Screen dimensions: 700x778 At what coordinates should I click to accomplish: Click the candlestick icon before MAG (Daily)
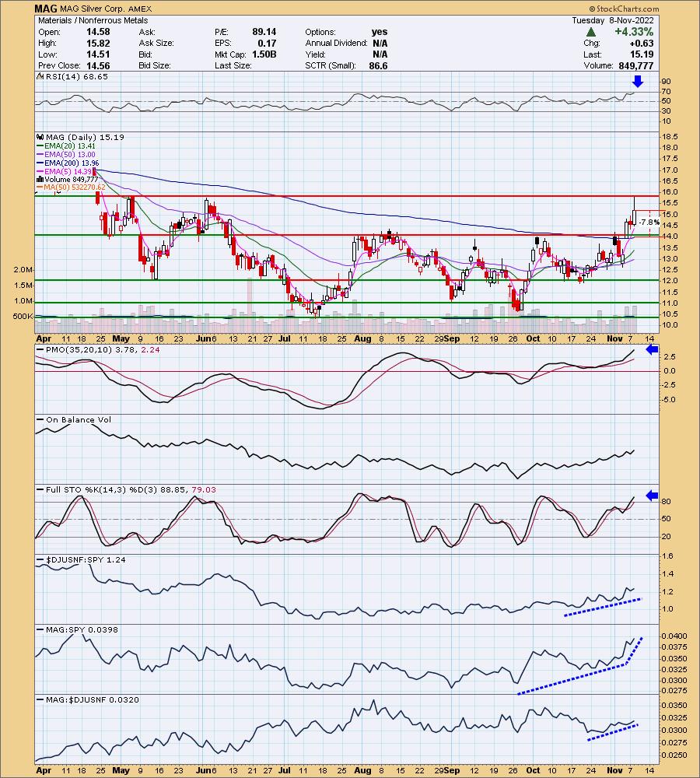[x=40, y=138]
